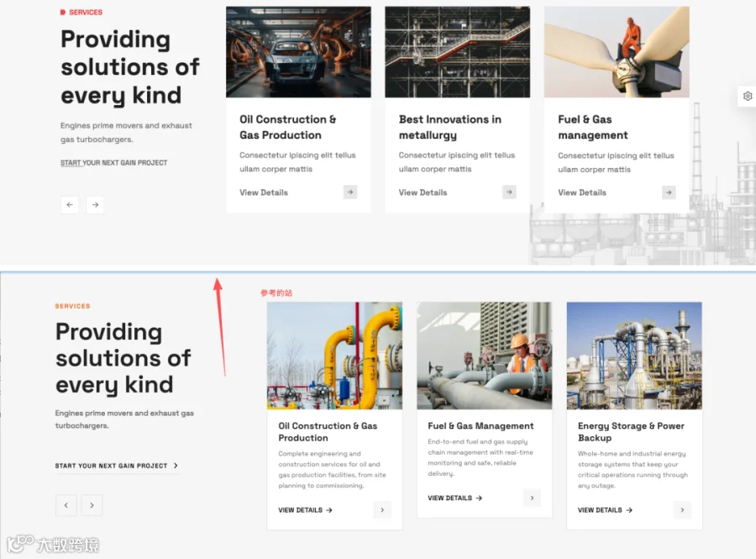Click the Fuel & Gas Management title in the bottom row

tap(480, 426)
